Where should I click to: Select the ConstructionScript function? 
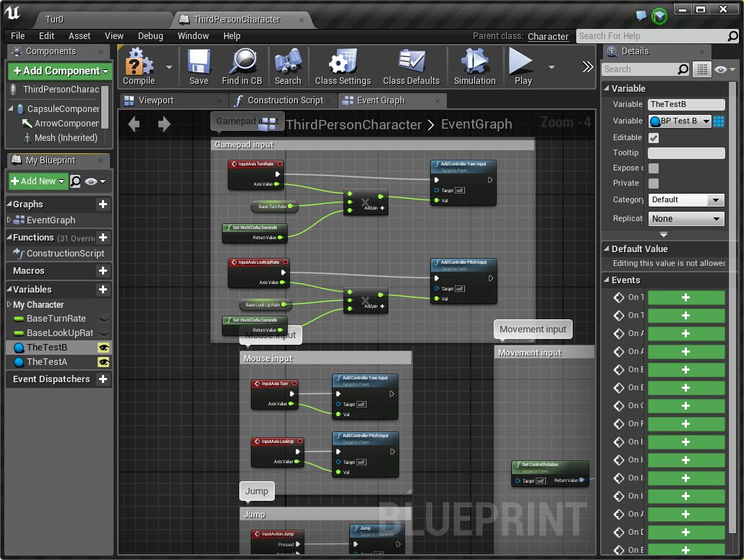pyautogui.click(x=60, y=253)
